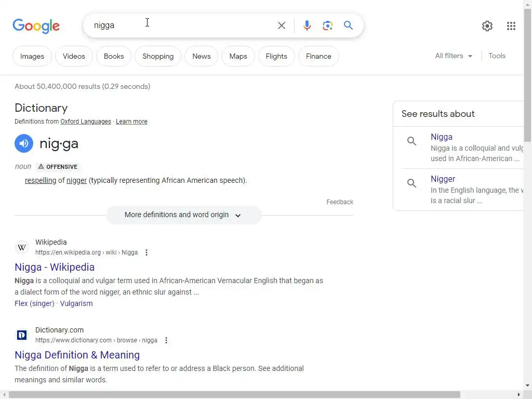Image resolution: width=532 pixels, height=399 pixels.
Task: Switch to the Maps tab
Action: coord(238,56)
